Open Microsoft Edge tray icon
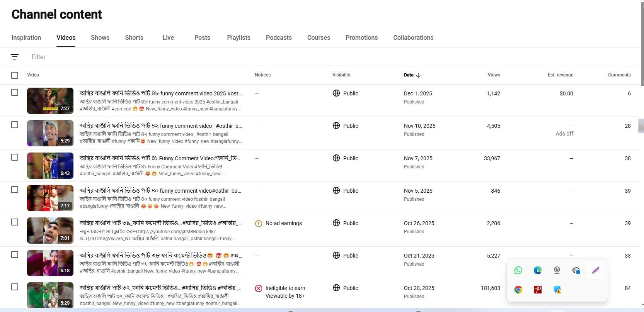The width and height of the screenshot is (644, 312). point(538,270)
